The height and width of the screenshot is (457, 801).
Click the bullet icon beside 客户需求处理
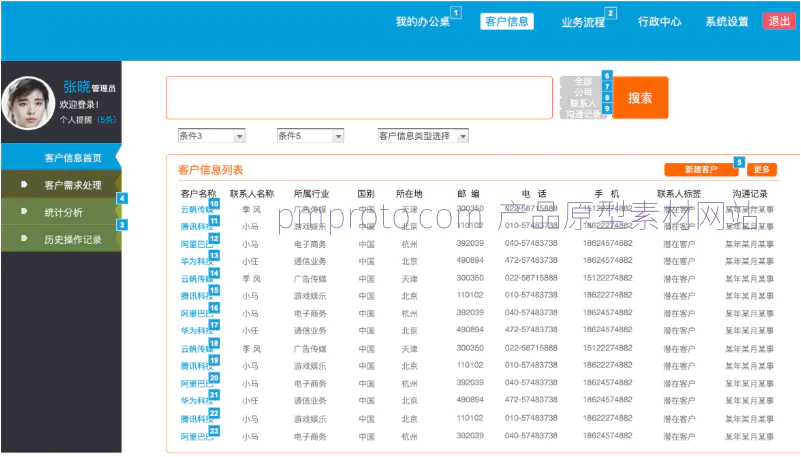point(24,185)
